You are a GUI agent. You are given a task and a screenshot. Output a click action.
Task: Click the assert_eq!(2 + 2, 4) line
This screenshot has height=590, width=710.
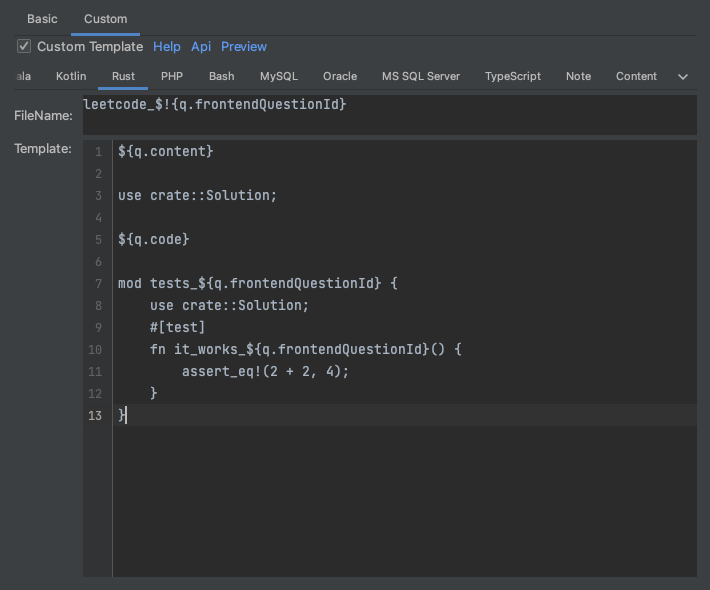point(265,371)
